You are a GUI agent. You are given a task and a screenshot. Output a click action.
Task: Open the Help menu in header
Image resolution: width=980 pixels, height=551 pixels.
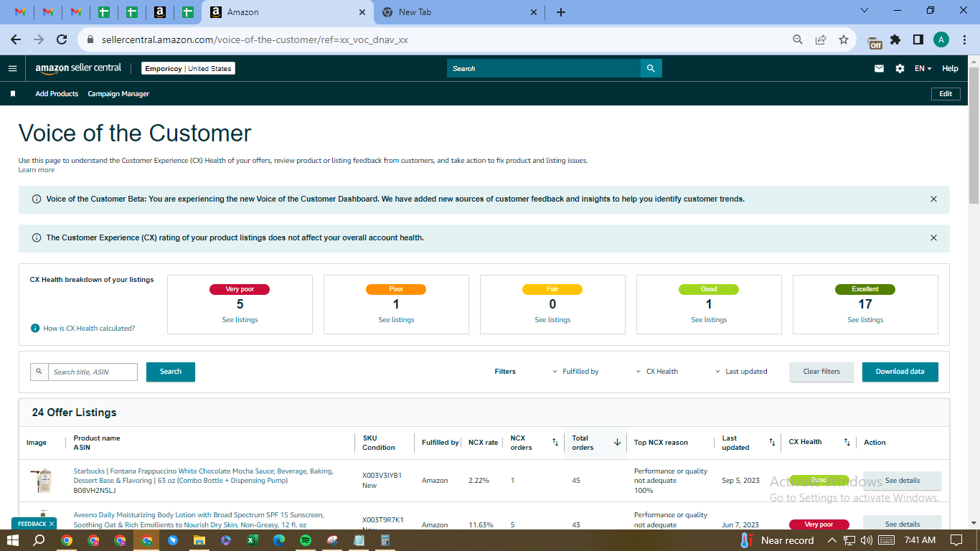(x=950, y=68)
